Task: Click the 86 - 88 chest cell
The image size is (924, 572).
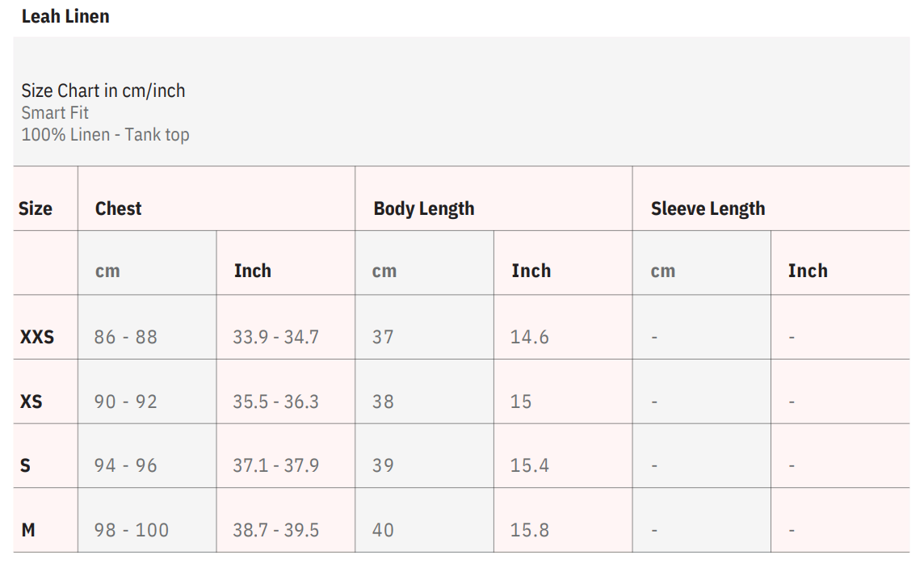Action: (x=126, y=337)
